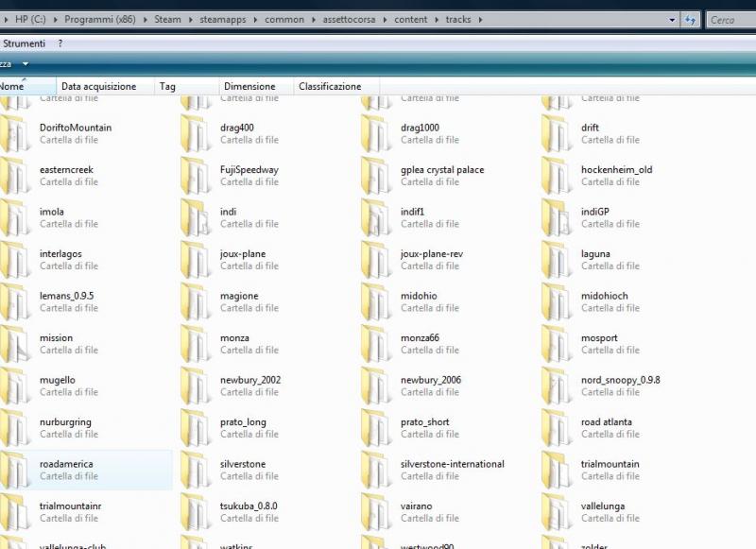
Task: Click the indiGP folder icon
Action: tap(557, 218)
